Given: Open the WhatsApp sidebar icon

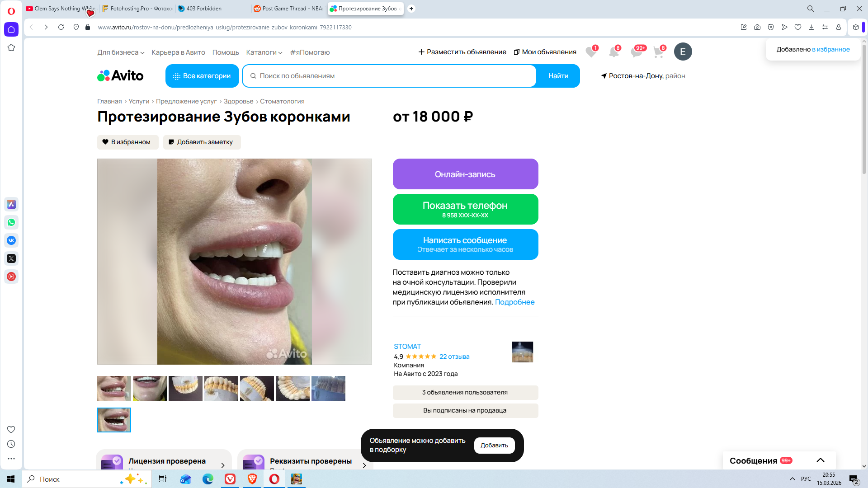Looking at the screenshot, I should click(x=11, y=222).
